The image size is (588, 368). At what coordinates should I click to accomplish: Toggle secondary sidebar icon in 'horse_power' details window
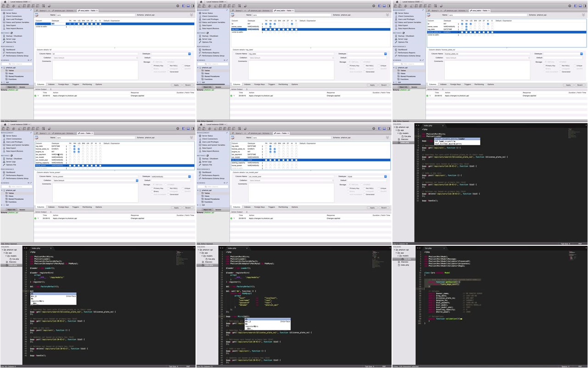click(x=193, y=129)
